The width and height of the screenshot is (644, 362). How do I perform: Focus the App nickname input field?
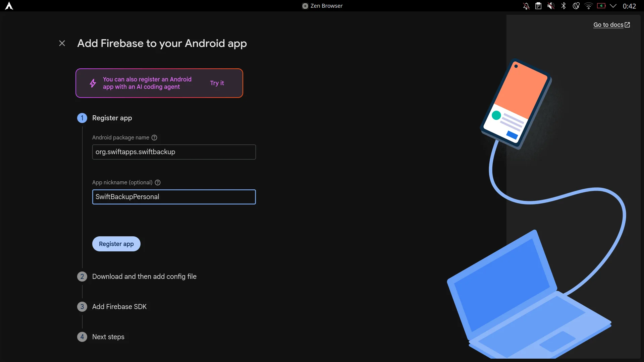pyautogui.click(x=174, y=197)
